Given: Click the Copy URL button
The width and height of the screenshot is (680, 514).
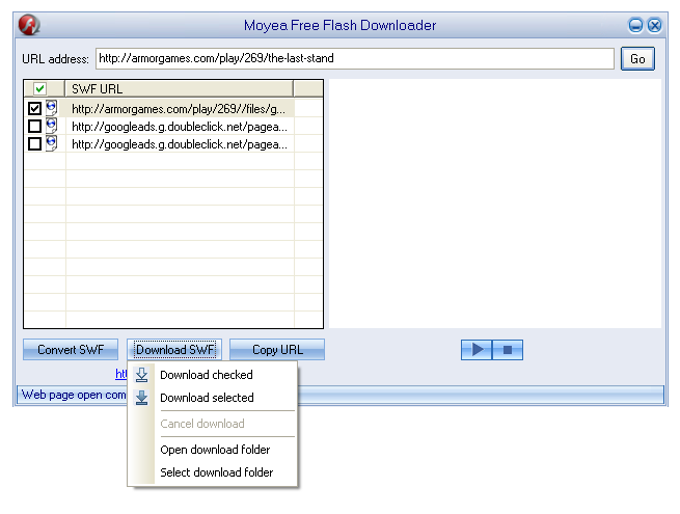Looking at the screenshot, I should 277,350.
